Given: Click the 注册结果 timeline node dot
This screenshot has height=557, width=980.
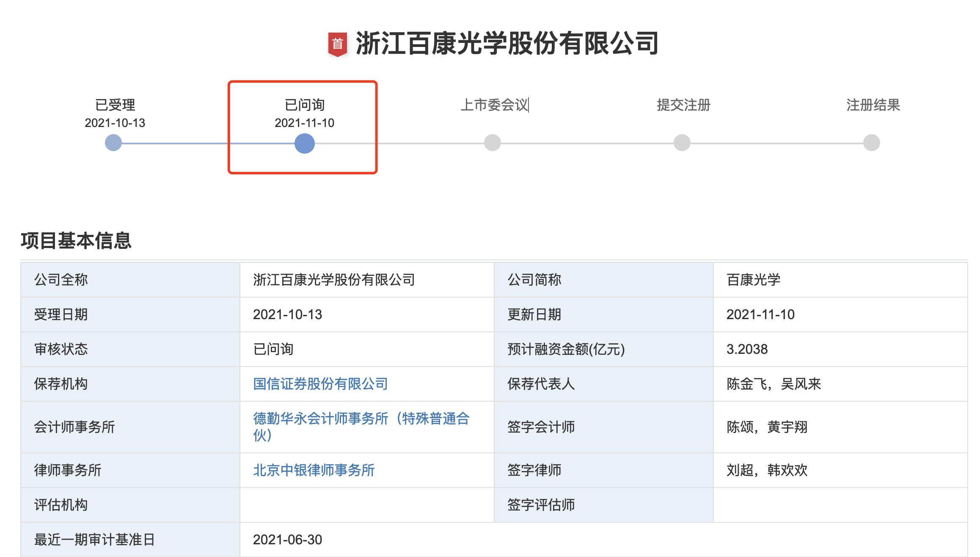Looking at the screenshot, I should pos(872,143).
